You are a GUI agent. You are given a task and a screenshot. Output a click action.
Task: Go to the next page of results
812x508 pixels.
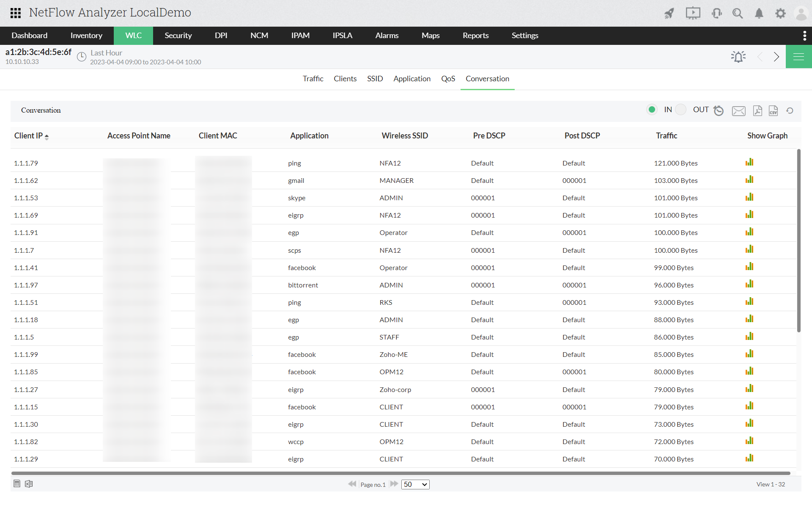click(x=394, y=484)
